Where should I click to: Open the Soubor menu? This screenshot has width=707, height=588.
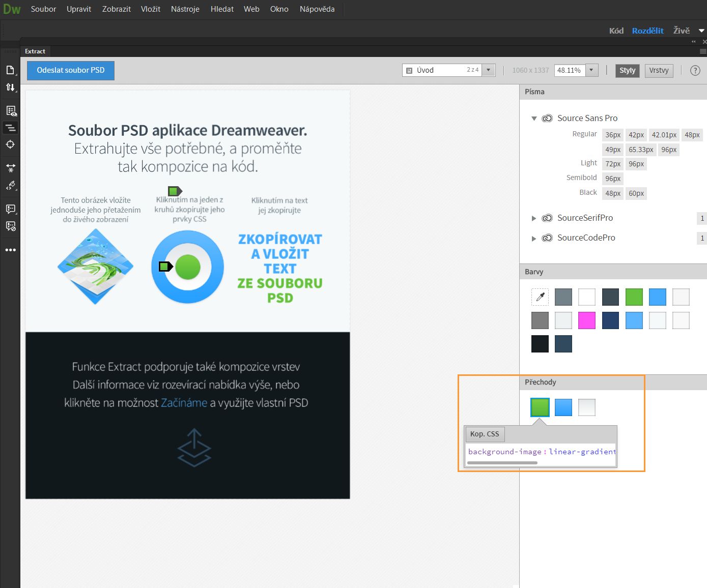[x=43, y=9]
